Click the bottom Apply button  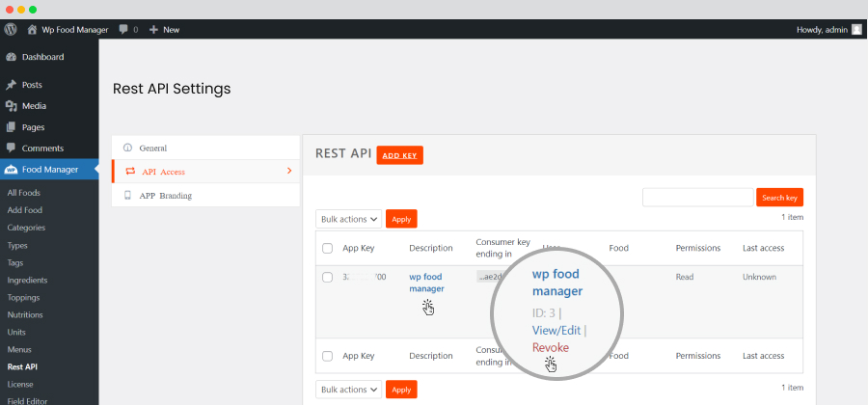point(401,390)
